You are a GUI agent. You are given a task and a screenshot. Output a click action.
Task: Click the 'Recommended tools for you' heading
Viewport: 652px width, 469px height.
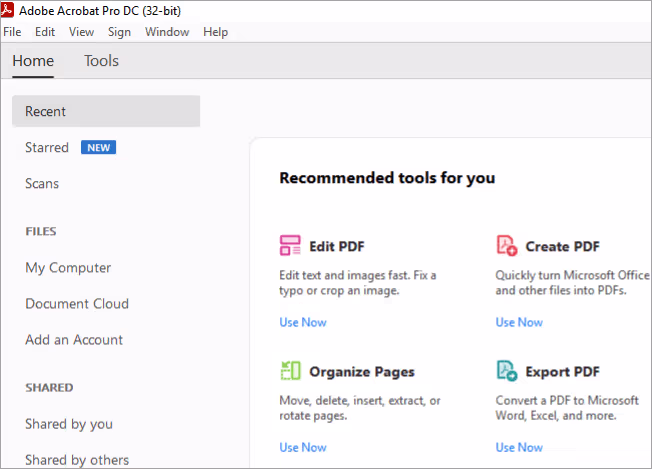click(x=387, y=178)
